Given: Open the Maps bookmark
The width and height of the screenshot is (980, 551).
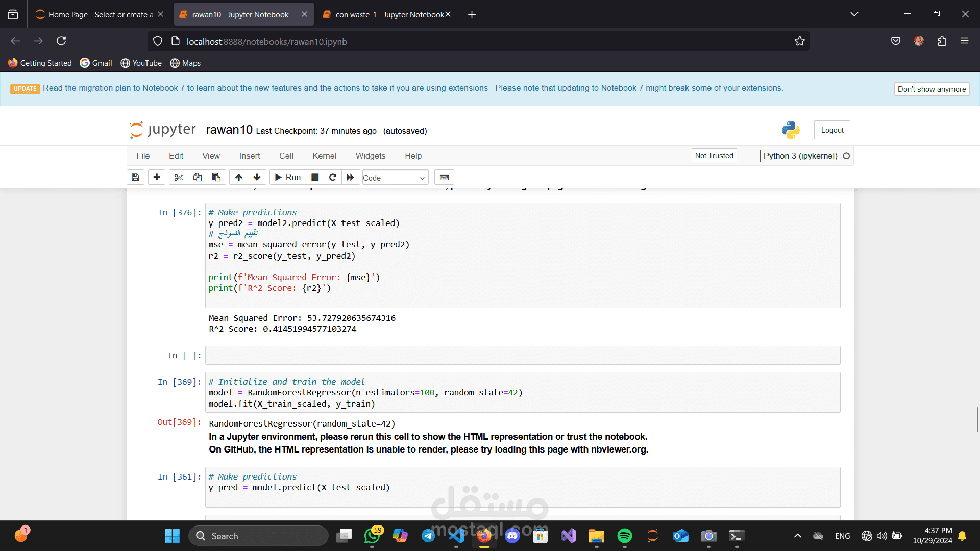Looking at the screenshot, I should [185, 63].
